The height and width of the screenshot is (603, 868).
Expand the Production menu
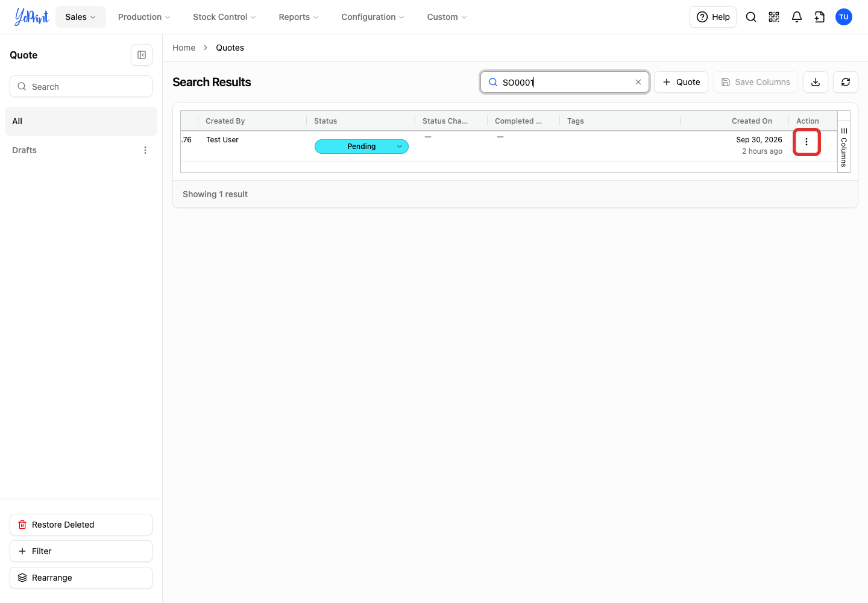point(144,17)
